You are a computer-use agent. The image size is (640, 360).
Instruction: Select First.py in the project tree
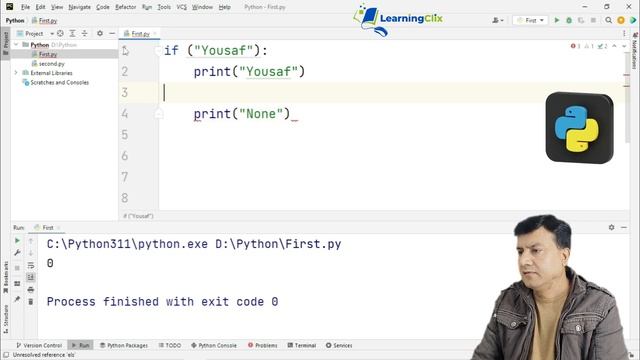[48, 54]
